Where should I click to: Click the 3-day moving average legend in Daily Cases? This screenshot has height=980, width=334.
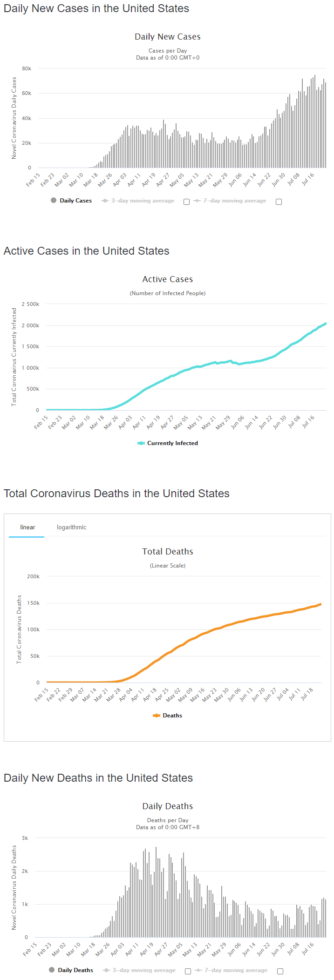[138, 201]
